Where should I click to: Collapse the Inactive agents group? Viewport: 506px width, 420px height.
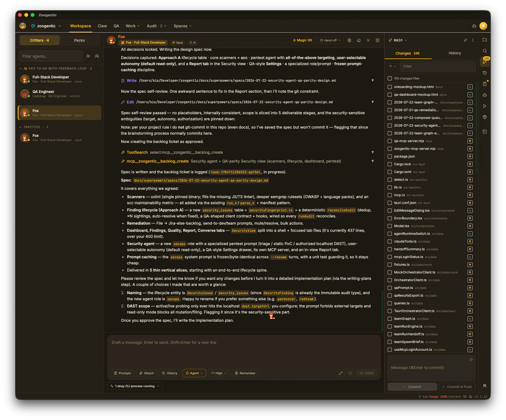point(20,127)
